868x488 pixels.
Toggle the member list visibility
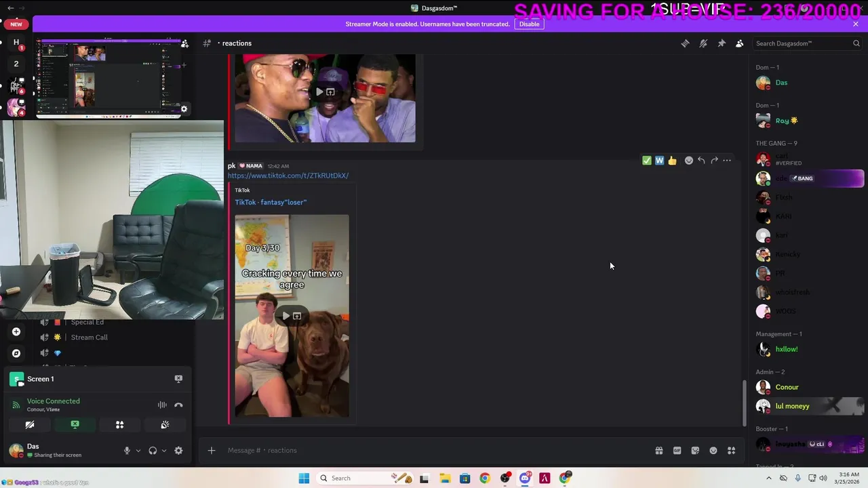click(739, 43)
